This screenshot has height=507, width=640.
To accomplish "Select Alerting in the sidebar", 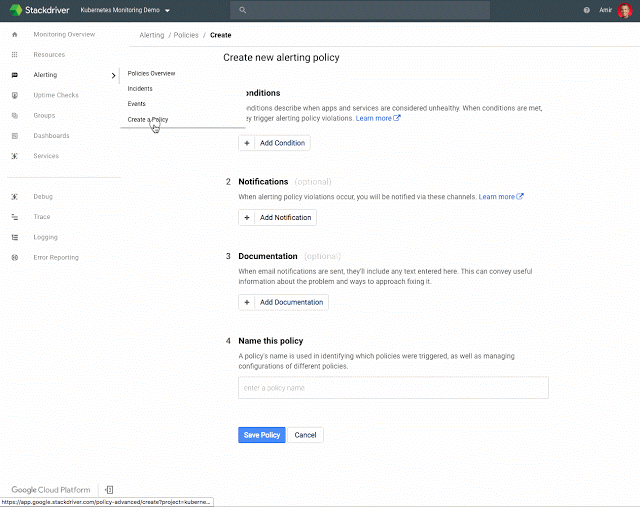I will [x=45, y=75].
